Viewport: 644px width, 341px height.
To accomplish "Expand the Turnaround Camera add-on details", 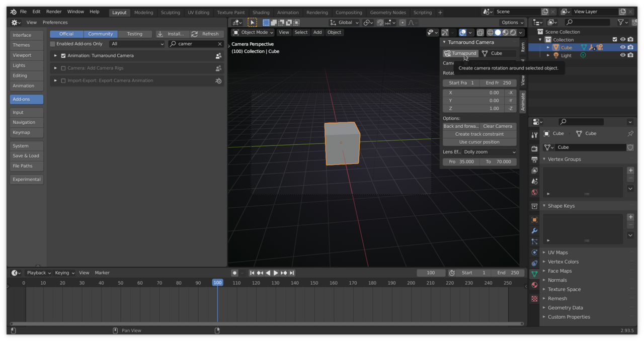I will (55, 56).
